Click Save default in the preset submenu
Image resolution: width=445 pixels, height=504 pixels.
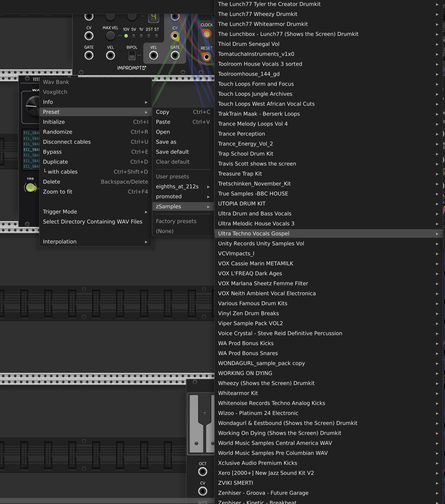pyautogui.click(x=183, y=152)
